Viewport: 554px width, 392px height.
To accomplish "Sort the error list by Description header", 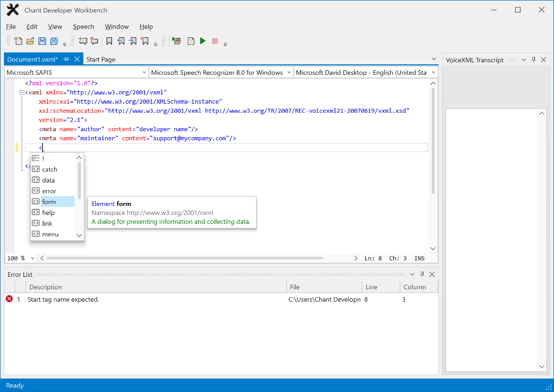I will (156, 287).
